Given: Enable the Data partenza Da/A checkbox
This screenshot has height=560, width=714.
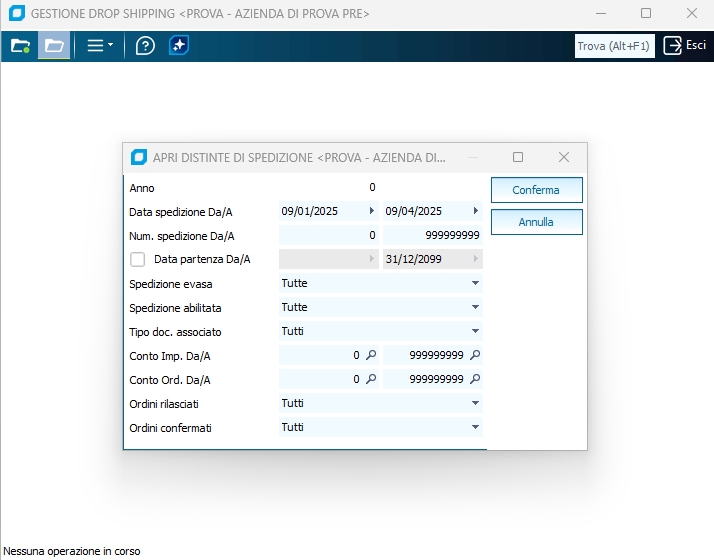Looking at the screenshot, I should coord(138,260).
